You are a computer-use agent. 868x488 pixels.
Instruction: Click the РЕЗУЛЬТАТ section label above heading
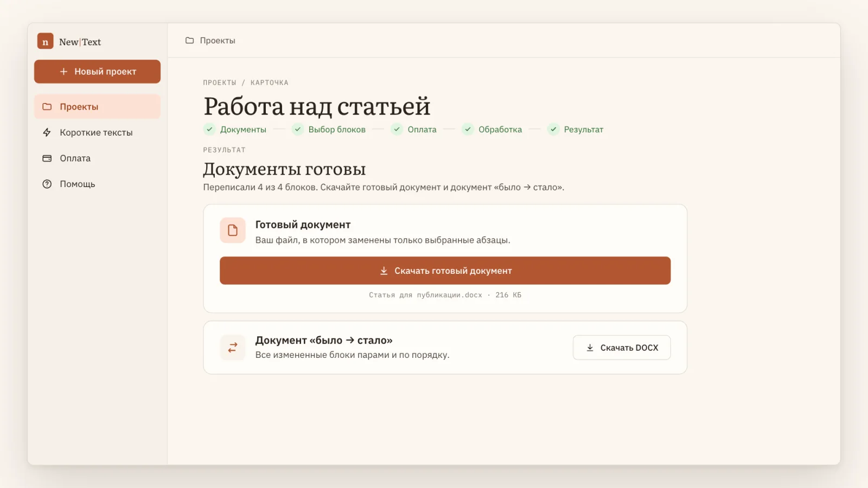(x=224, y=150)
